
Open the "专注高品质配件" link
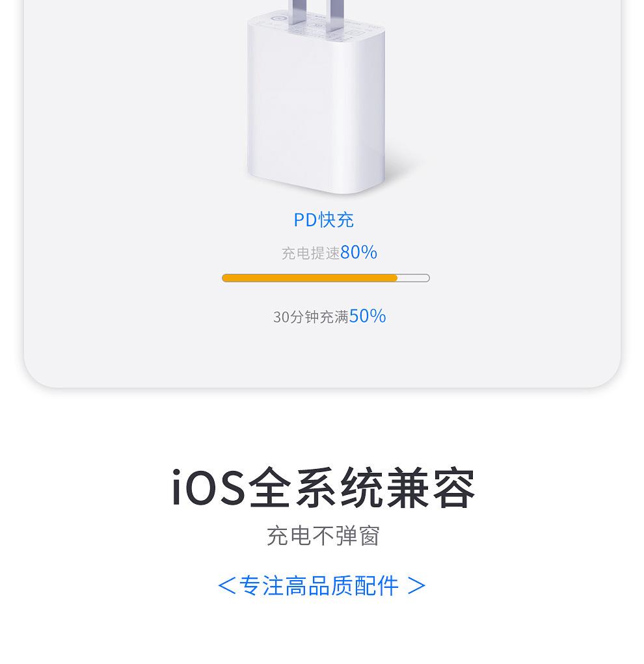click(319, 585)
